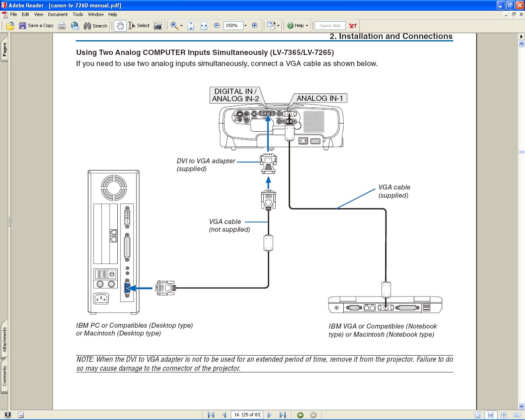
Task: Open the Help menu in menu bar
Action: pyautogui.click(x=113, y=14)
